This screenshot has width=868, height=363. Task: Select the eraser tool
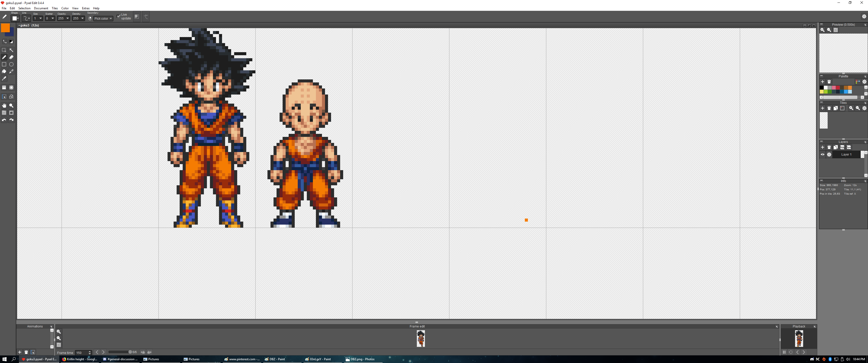11,57
